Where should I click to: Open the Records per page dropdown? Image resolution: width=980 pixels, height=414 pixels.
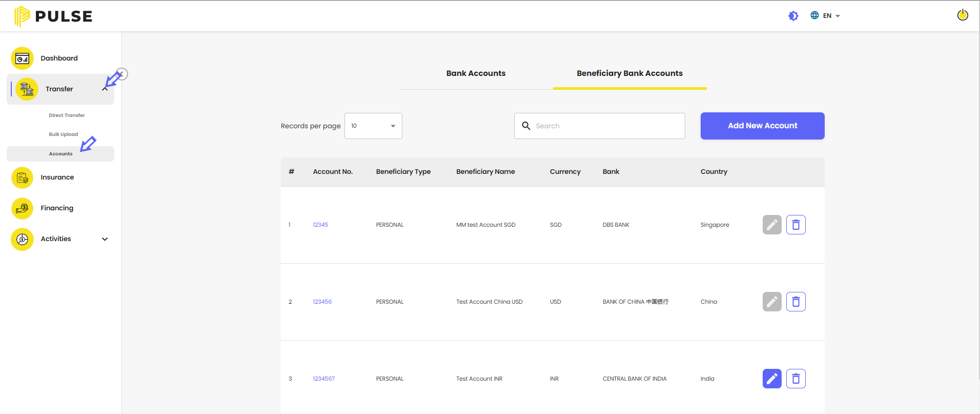coord(373,126)
